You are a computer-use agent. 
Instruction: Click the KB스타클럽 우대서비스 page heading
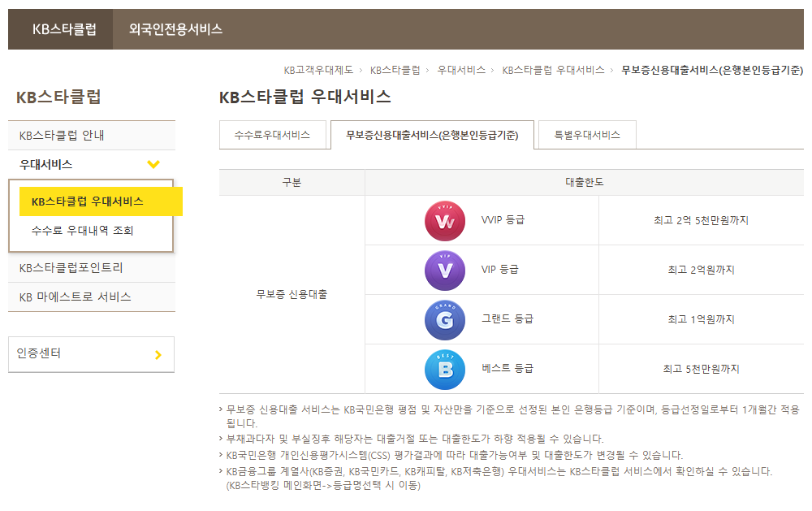[305, 97]
